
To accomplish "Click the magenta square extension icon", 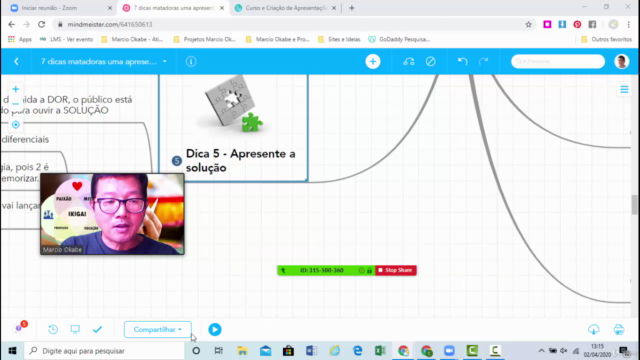I will tap(547, 24).
